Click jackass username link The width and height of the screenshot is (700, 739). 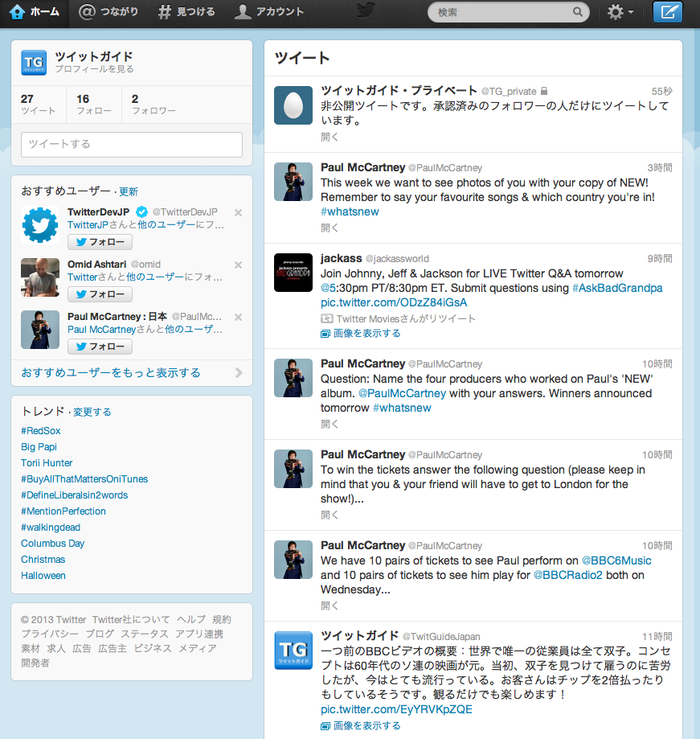pyautogui.click(x=341, y=259)
